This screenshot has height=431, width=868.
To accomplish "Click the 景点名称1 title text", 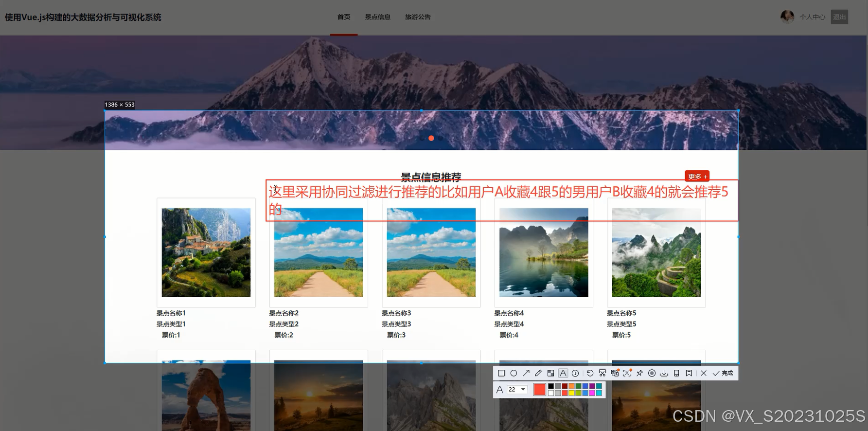I will coord(171,313).
